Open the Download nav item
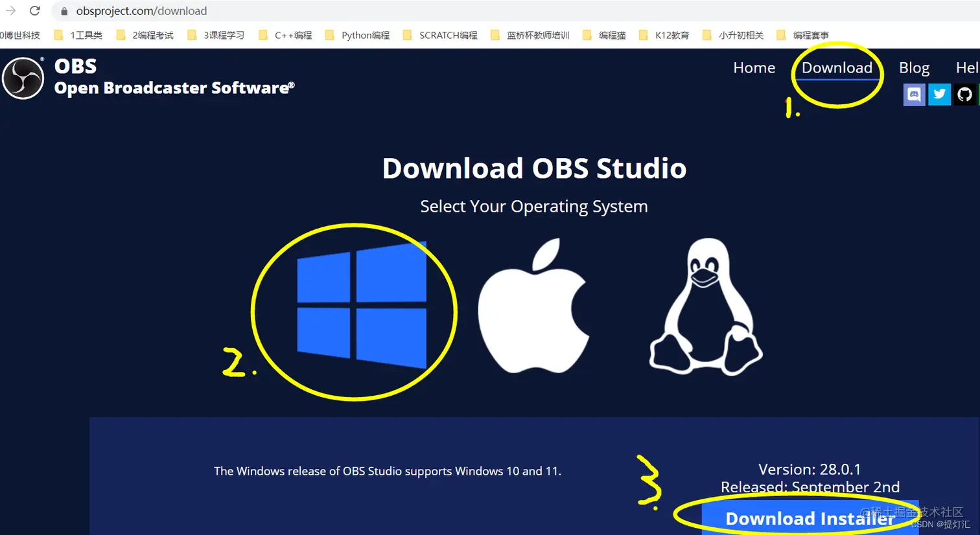Screen dimensions: 980x535 pyautogui.click(x=837, y=67)
